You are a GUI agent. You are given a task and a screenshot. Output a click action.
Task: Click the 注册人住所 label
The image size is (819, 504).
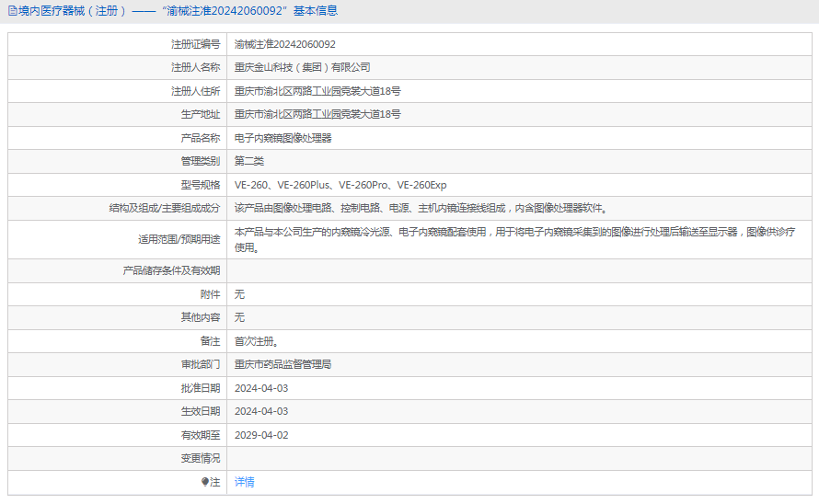pos(196,91)
